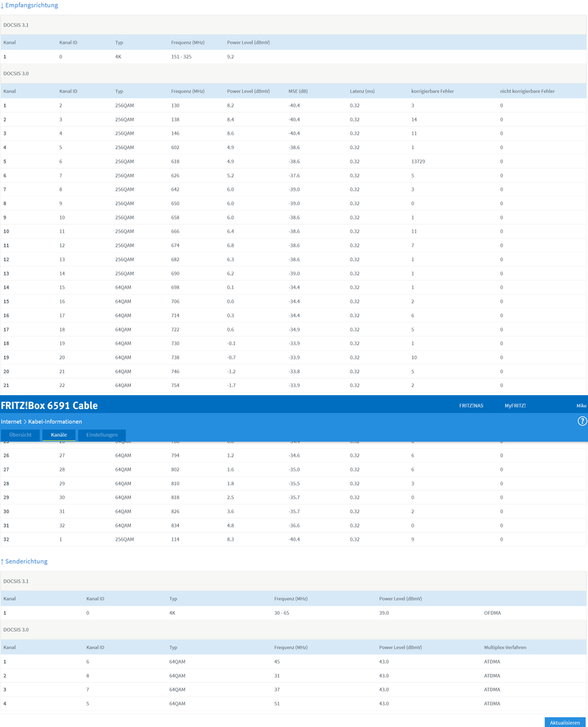Screen dimensions: 588x727
Task: Click the Power Level value -1.7
Action: tap(231, 385)
